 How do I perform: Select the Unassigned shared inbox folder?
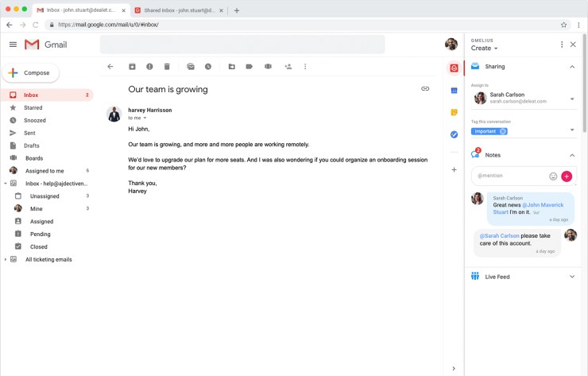[47, 196]
